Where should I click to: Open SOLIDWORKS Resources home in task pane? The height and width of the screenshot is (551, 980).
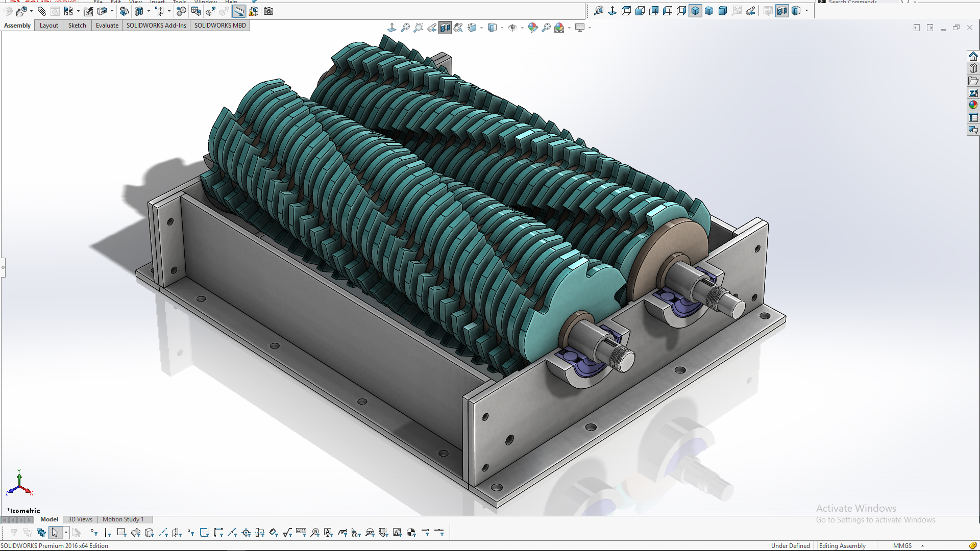(x=973, y=56)
